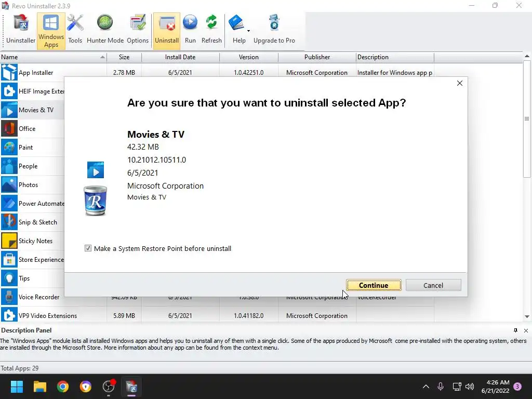Sort by the Version column header
532x399 pixels.
(x=249, y=57)
